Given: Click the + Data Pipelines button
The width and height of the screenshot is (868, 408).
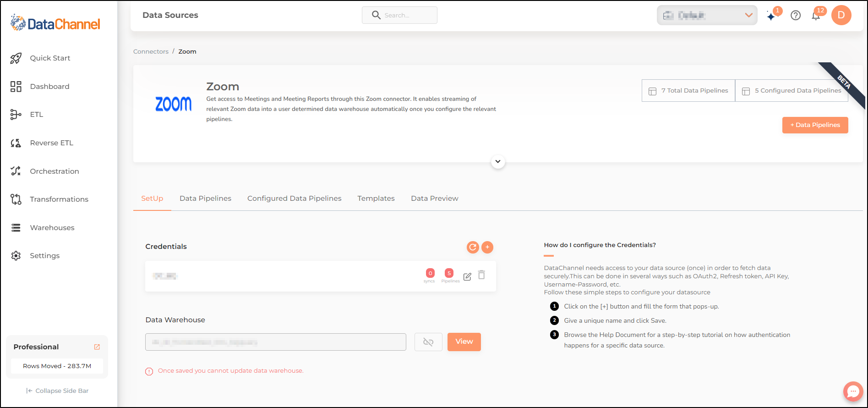Looking at the screenshot, I should 815,125.
